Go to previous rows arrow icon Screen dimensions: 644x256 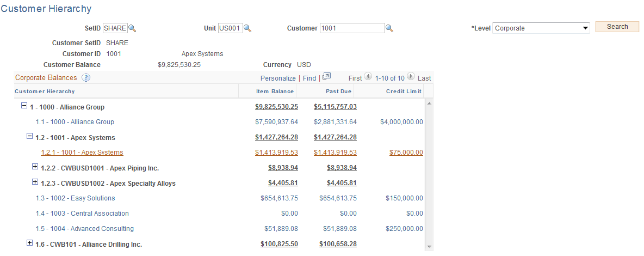368,77
